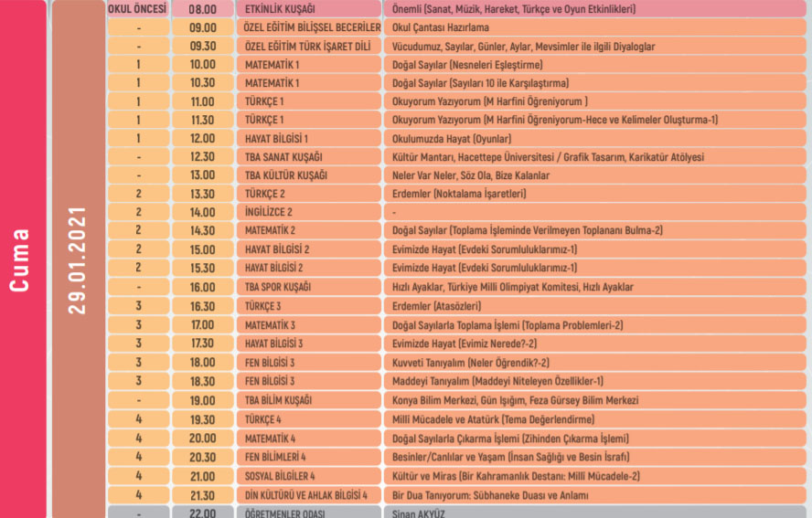Click 'HAYAT BİLGİSİ 2' at 15.30 row
The width and height of the screenshot is (812, 518).
[309, 268]
